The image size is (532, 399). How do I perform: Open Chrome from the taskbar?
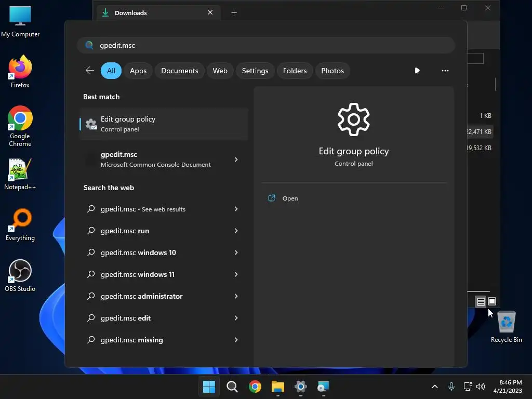click(255, 387)
